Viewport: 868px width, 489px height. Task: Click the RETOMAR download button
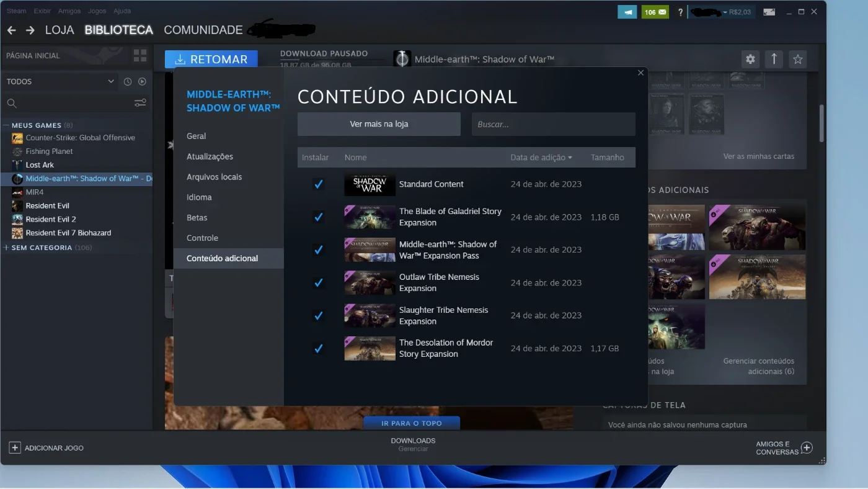tap(211, 59)
